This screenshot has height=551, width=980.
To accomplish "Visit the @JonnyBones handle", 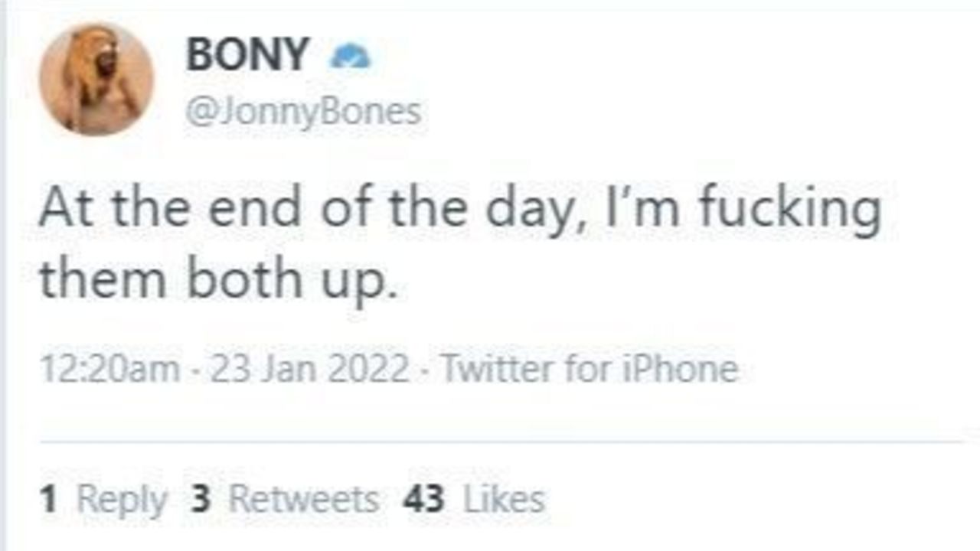I will pos(303,112).
